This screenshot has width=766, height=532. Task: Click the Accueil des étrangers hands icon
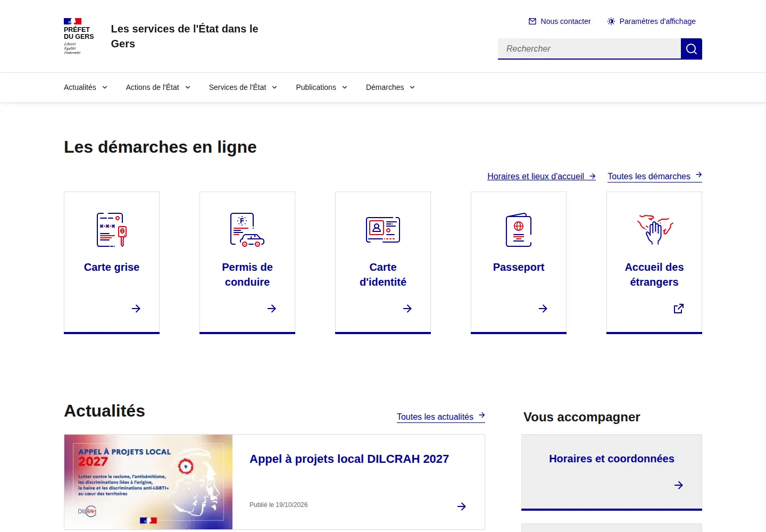pyautogui.click(x=654, y=230)
